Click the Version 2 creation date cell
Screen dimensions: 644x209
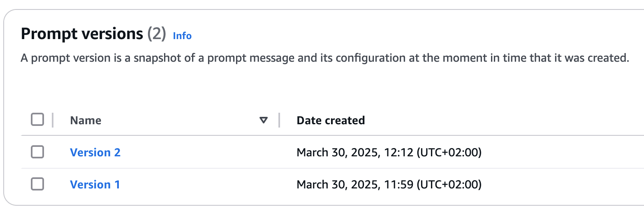point(389,153)
